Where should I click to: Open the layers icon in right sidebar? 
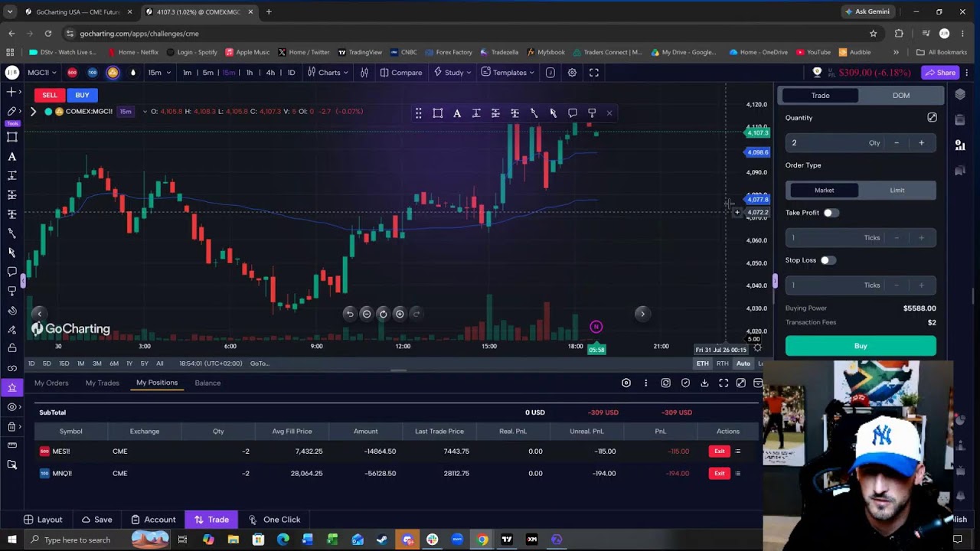coord(960,95)
